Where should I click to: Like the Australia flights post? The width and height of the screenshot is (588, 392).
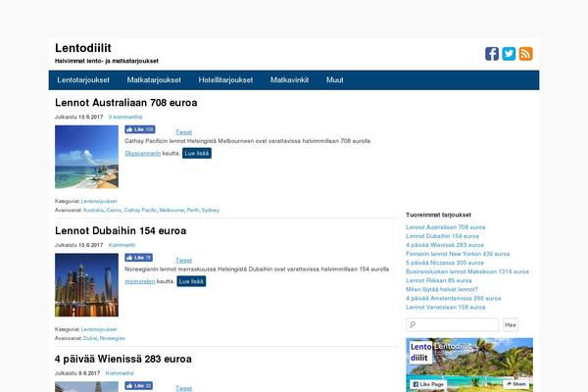(x=140, y=129)
